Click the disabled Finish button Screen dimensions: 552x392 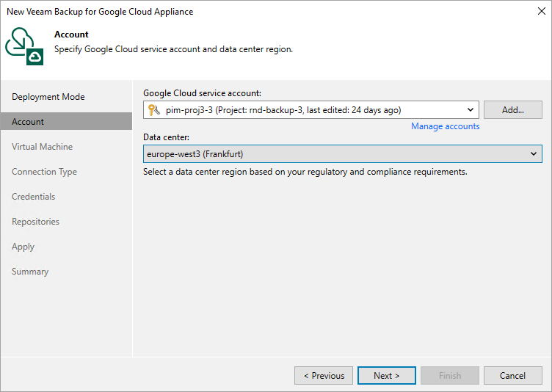[x=449, y=375]
